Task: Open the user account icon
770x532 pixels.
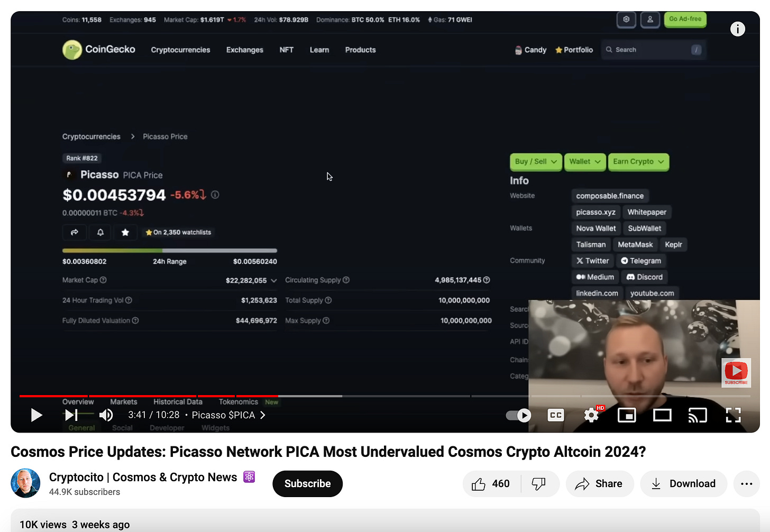Action: tap(650, 20)
